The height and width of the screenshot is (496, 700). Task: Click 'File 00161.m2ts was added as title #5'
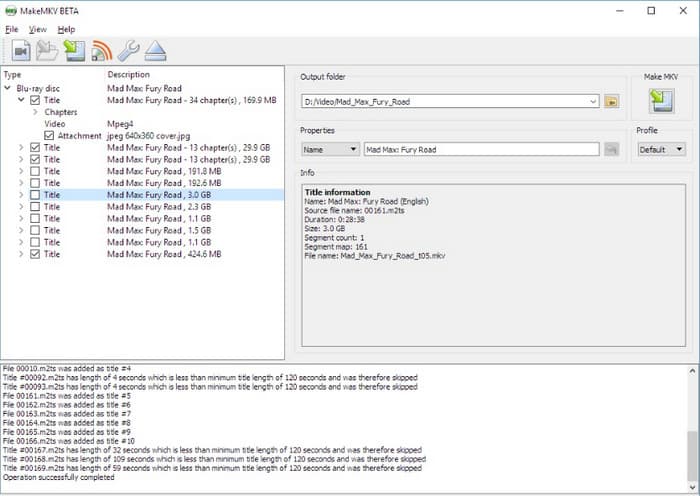point(67,396)
